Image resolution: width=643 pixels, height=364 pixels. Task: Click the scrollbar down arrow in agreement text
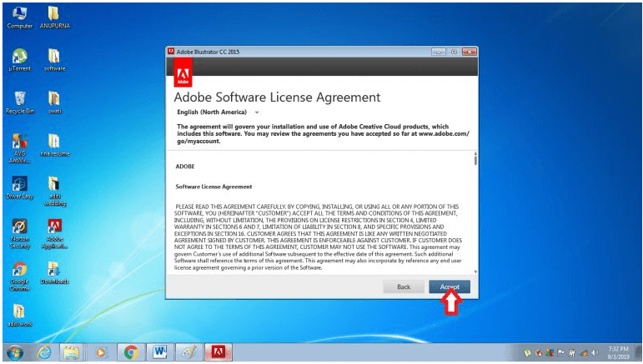point(475,272)
